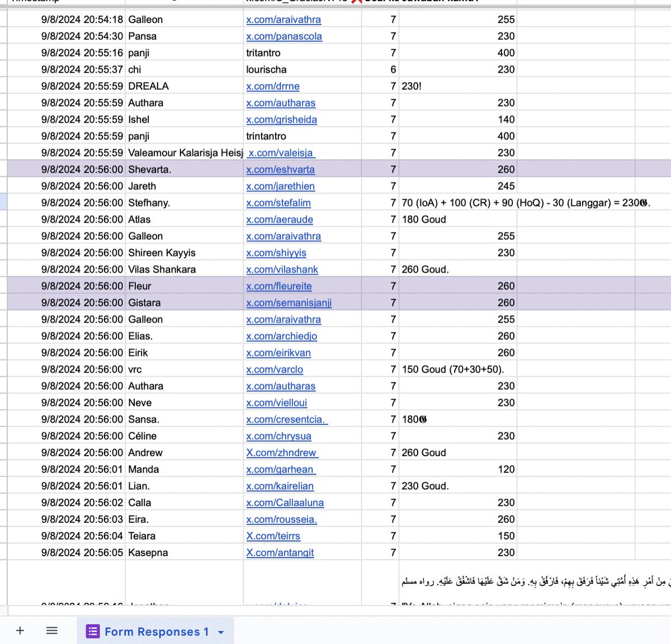Open link x.com/stefalim
The image size is (671, 644).
coord(278,203)
